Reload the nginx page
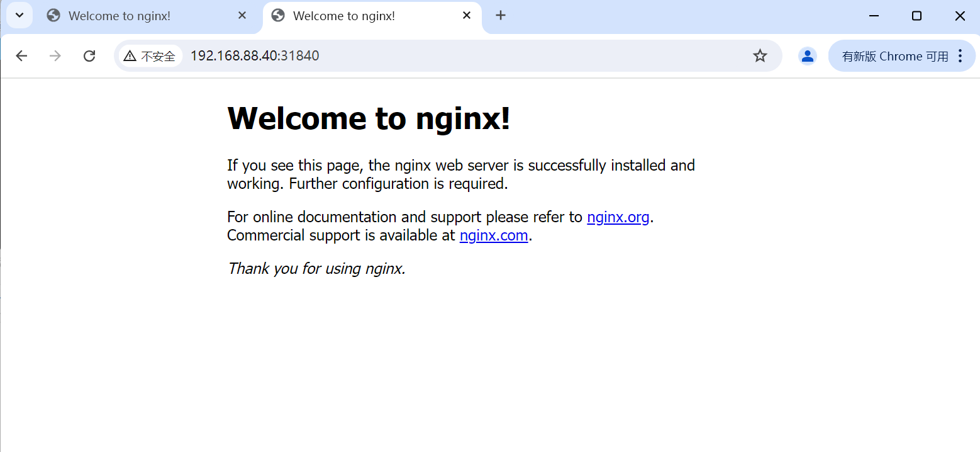 tap(89, 56)
